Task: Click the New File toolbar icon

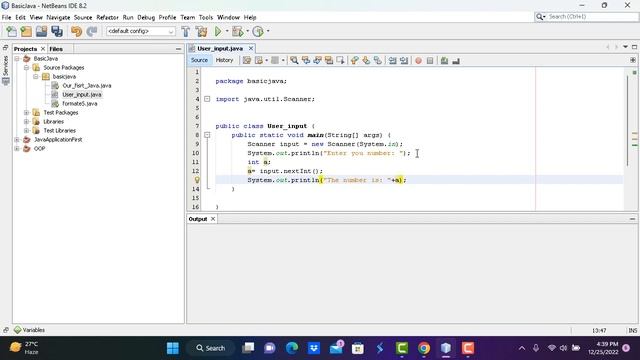Action: tap(11, 31)
